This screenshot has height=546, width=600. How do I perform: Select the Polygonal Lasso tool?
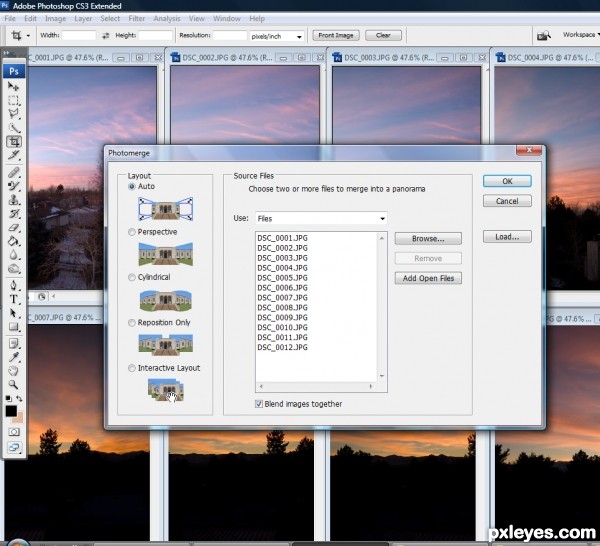13,114
